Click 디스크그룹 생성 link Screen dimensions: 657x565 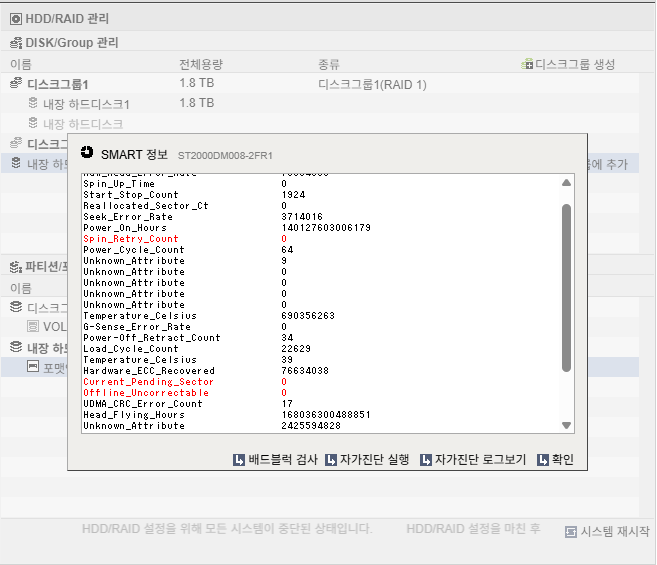coord(575,64)
